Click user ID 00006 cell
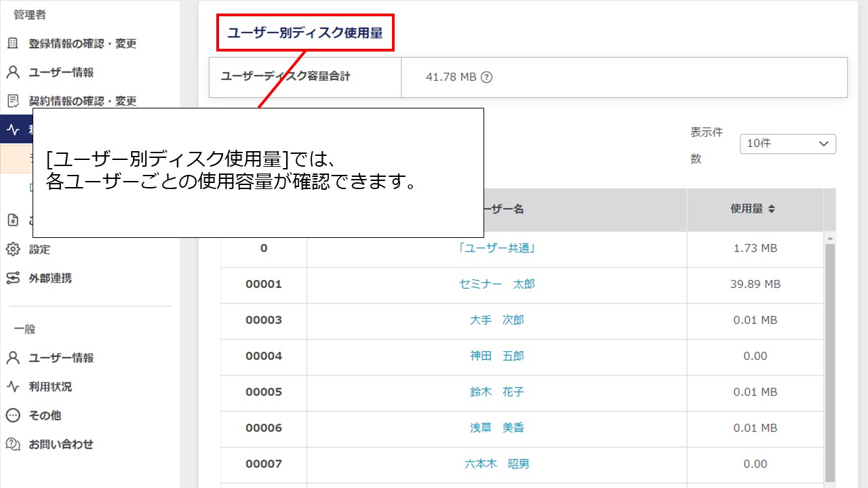Viewport: 868px width, 488px height. [x=264, y=428]
